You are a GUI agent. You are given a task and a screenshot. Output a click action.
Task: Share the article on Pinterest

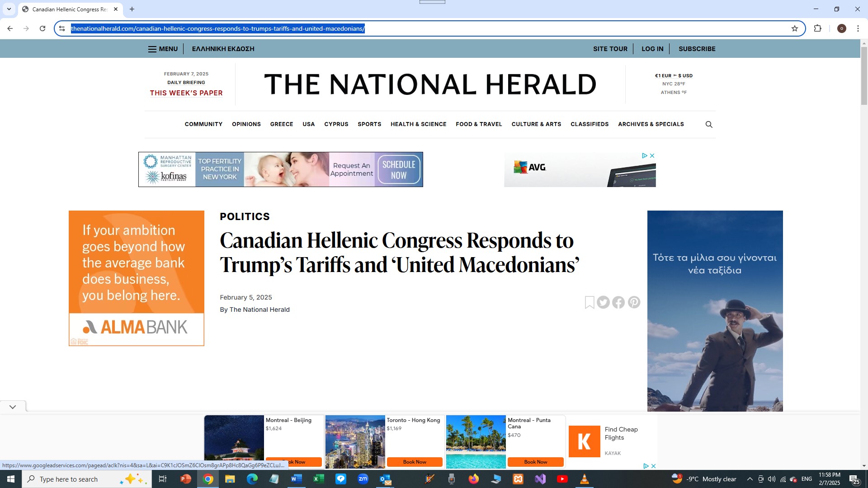(634, 302)
